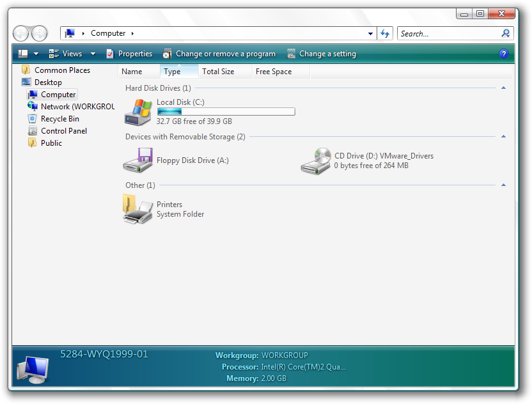This screenshot has height=404, width=532.
Task: Click the magnifier search icon
Action: coord(506,33)
